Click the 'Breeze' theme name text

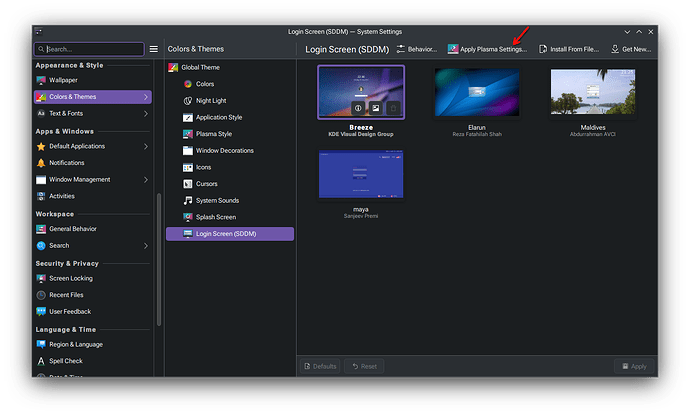tap(361, 128)
